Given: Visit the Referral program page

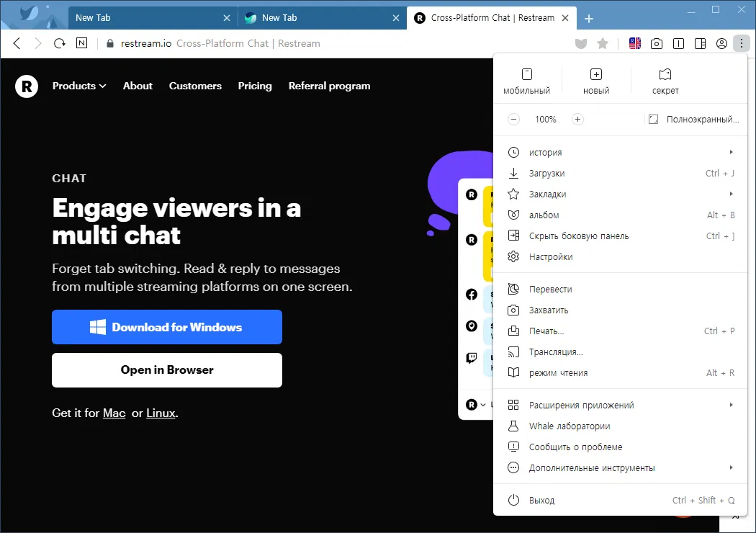Looking at the screenshot, I should click(x=329, y=86).
